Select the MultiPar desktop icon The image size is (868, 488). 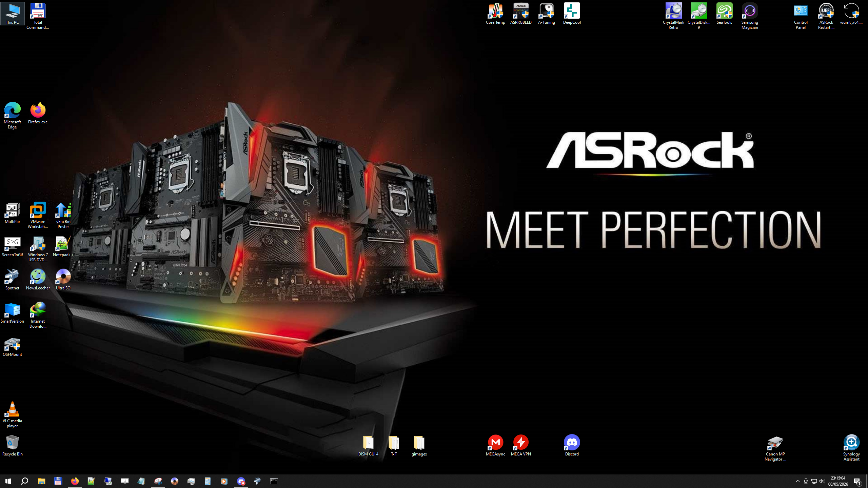[12, 213]
